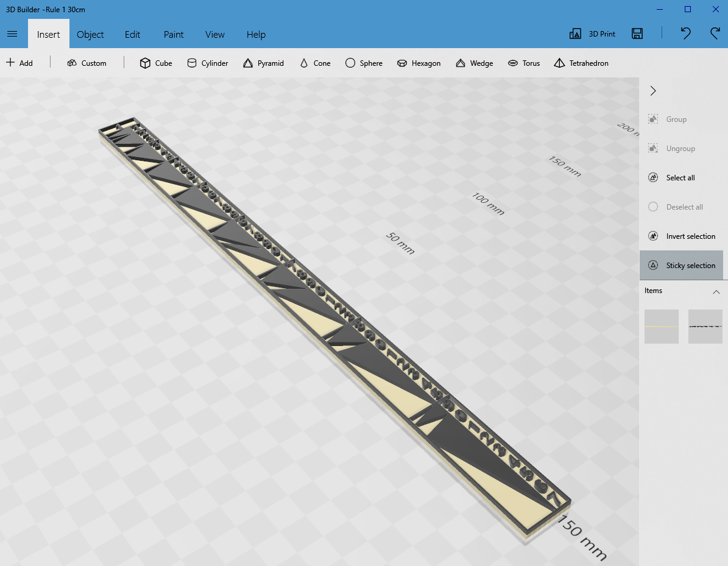Viewport: 728px width, 566px height.
Task: Open the hamburger menu
Action: click(13, 34)
